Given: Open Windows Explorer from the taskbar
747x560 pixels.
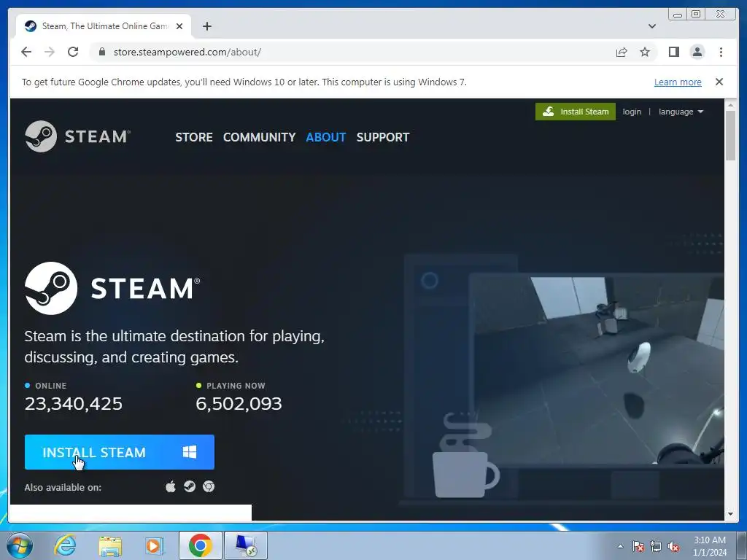Looking at the screenshot, I should tap(110, 545).
